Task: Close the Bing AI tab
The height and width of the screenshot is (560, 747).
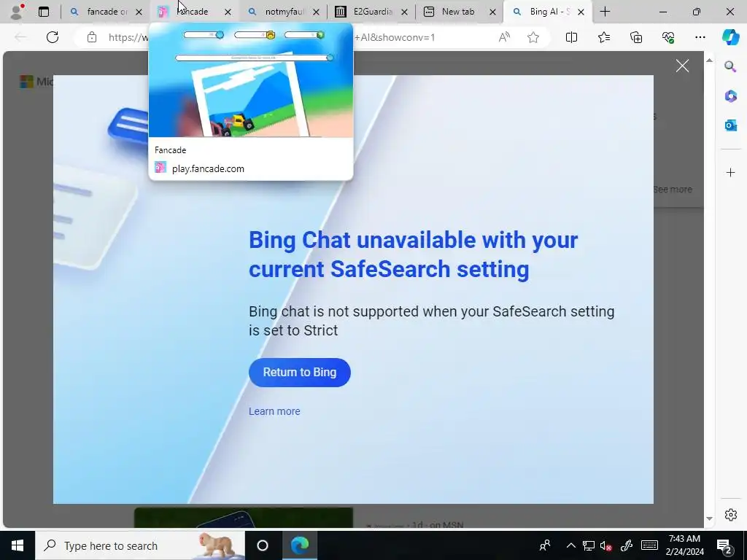Action: 581,12
